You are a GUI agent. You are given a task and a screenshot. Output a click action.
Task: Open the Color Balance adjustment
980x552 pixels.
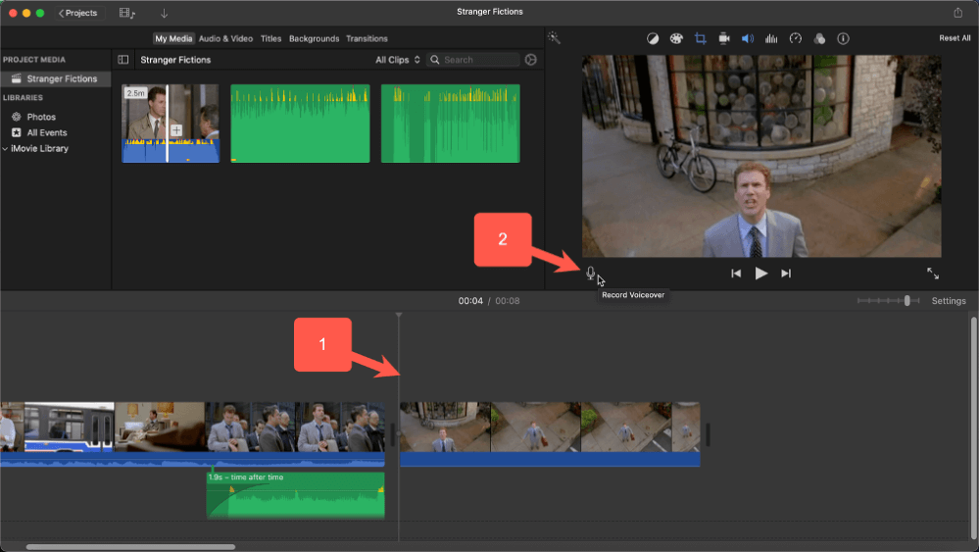pyautogui.click(x=653, y=39)
